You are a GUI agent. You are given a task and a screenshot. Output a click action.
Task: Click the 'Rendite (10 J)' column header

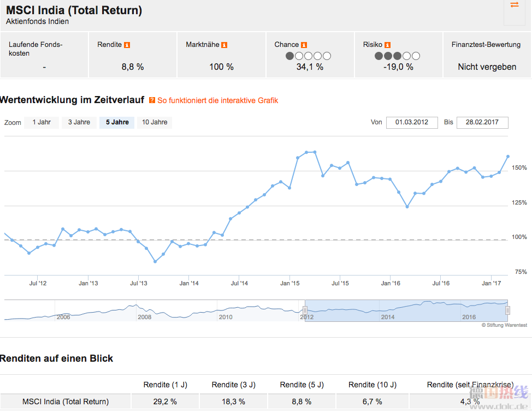pyautogui.click(x=372, y=385)
